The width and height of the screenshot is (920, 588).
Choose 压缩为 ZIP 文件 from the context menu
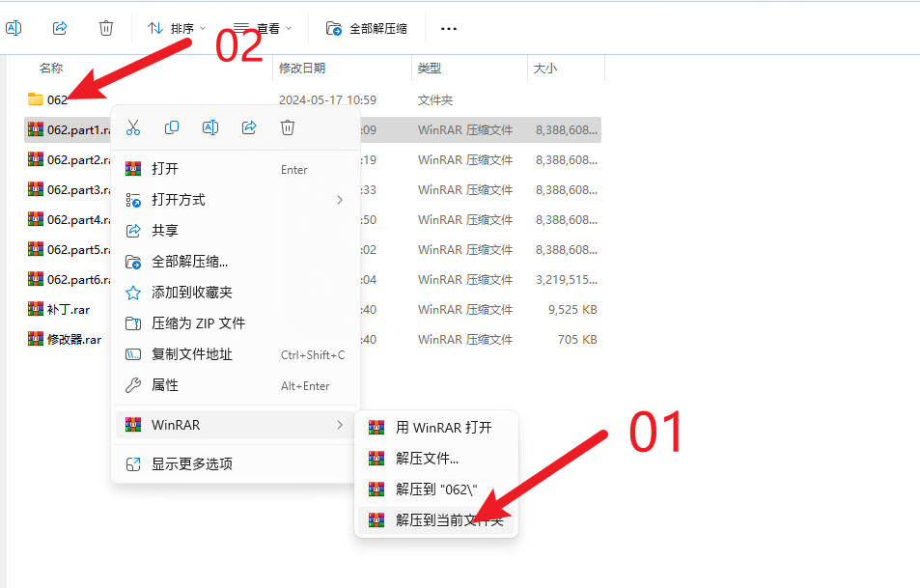coord(236,323)
